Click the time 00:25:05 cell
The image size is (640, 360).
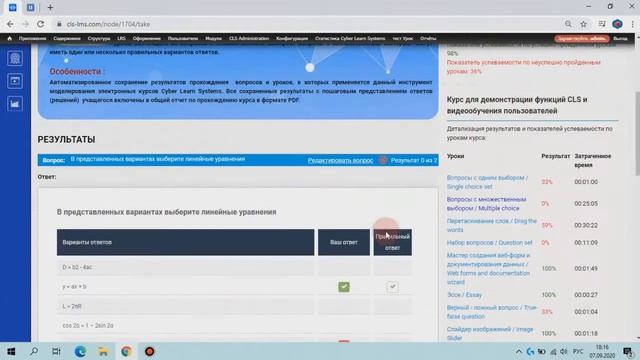click(x=586, y=204)
